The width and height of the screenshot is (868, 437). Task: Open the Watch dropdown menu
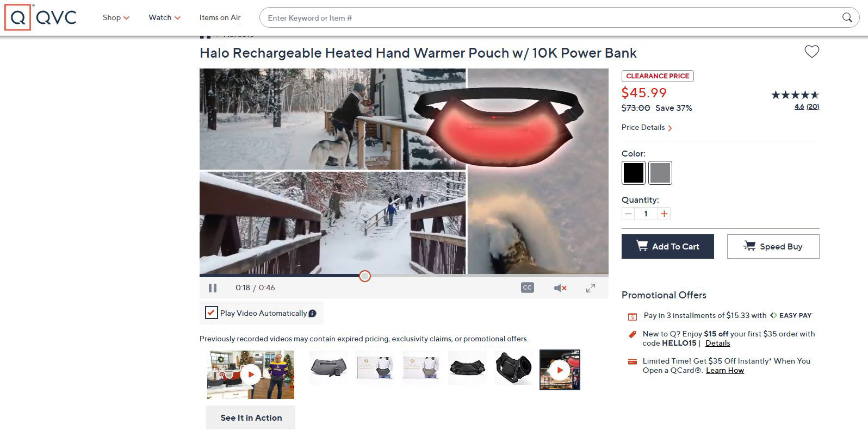(x=164, y=17)
